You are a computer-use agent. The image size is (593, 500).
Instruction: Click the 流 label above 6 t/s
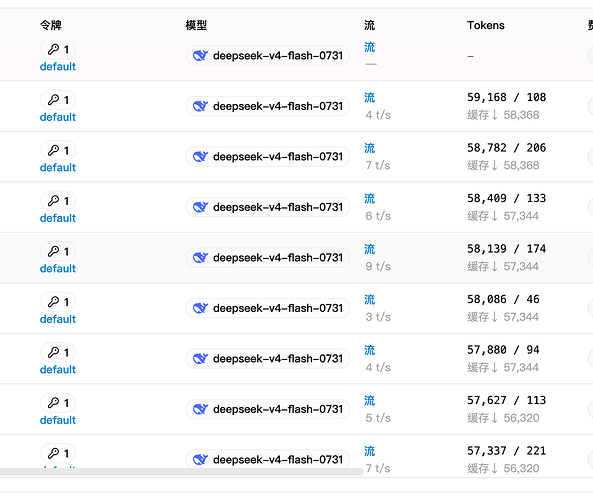coord(369,199)
